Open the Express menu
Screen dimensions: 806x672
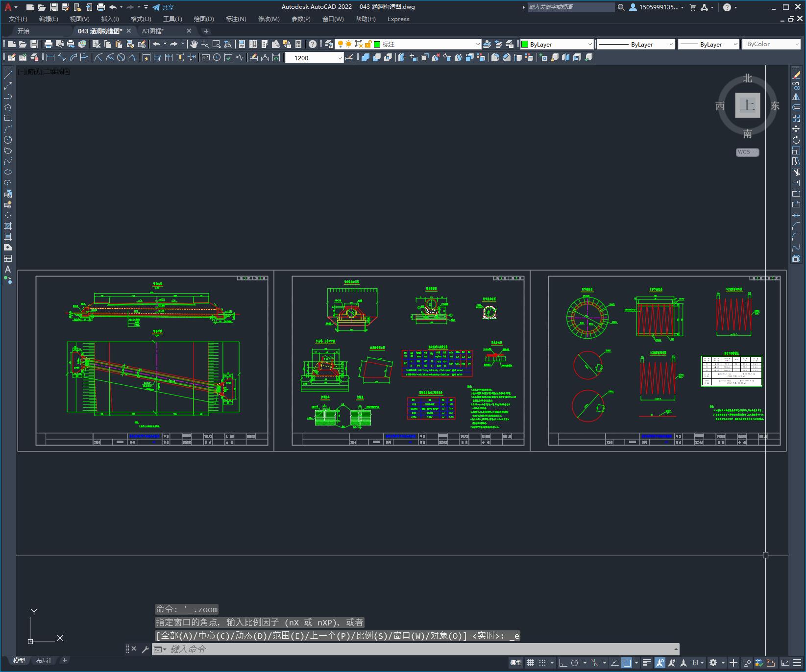(398, 19)
